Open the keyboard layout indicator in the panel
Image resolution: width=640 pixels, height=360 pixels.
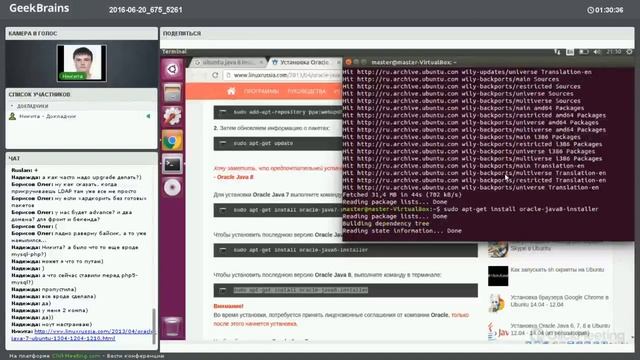pyautogui.click(x=570, y=52)
